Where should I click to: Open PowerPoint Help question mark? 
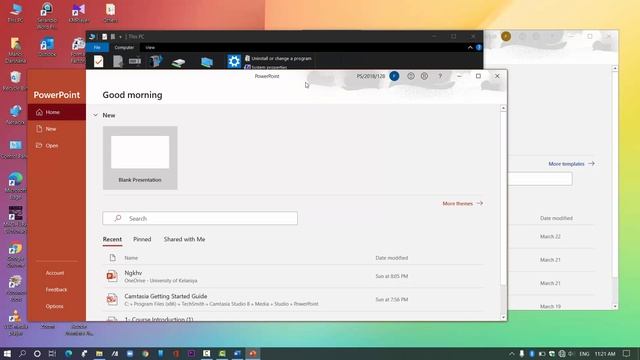(x=440, y=76)
